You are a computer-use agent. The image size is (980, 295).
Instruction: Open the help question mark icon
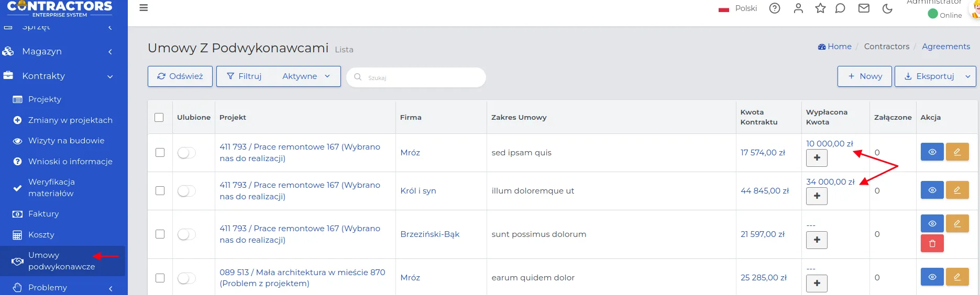tap(775, 8)
